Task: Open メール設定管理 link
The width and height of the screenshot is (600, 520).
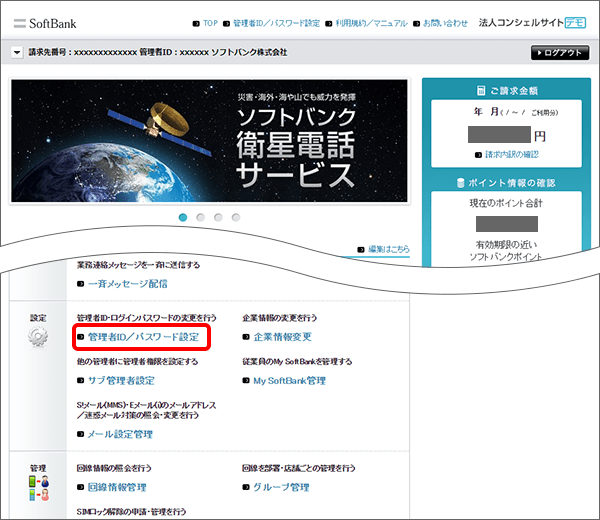Action: [120, 434]
